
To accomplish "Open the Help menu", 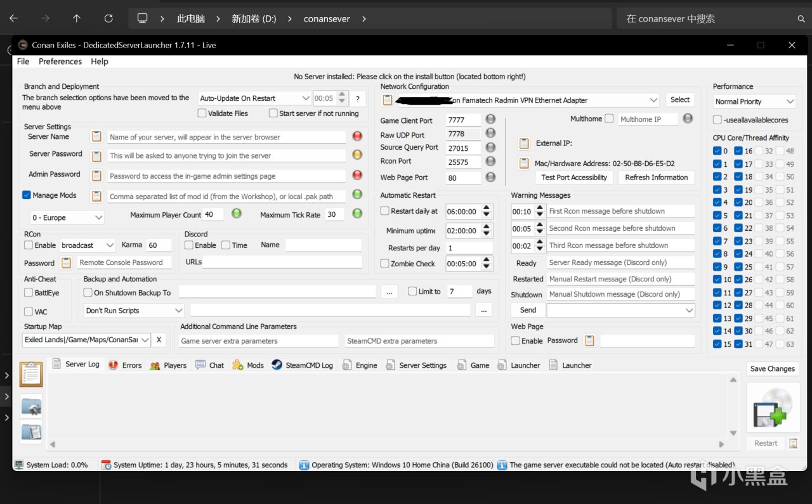I will [100, 61].
